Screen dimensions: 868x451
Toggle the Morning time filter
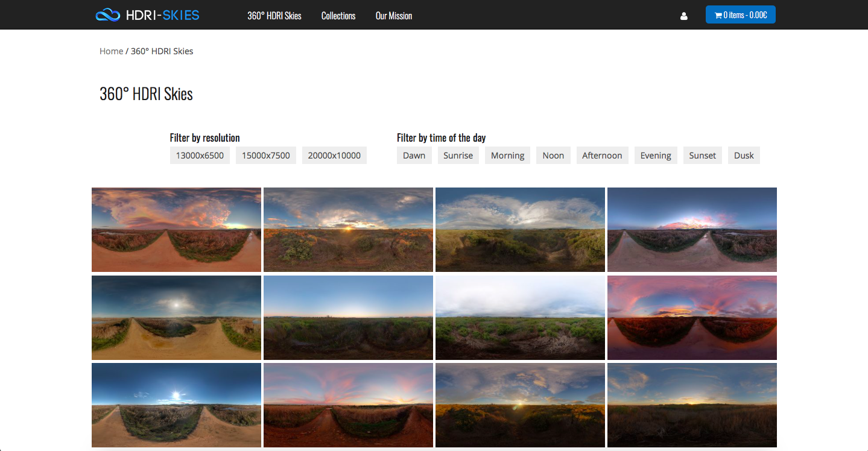508,156
